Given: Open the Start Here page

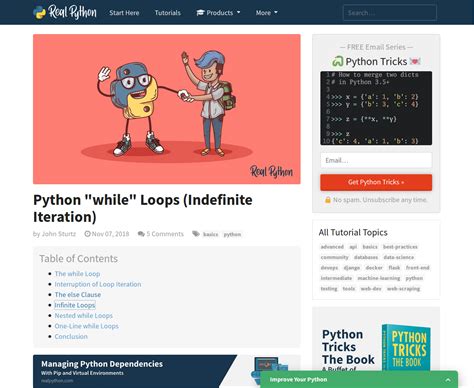Looking at the screenshot, I should (x=124, y=13).
